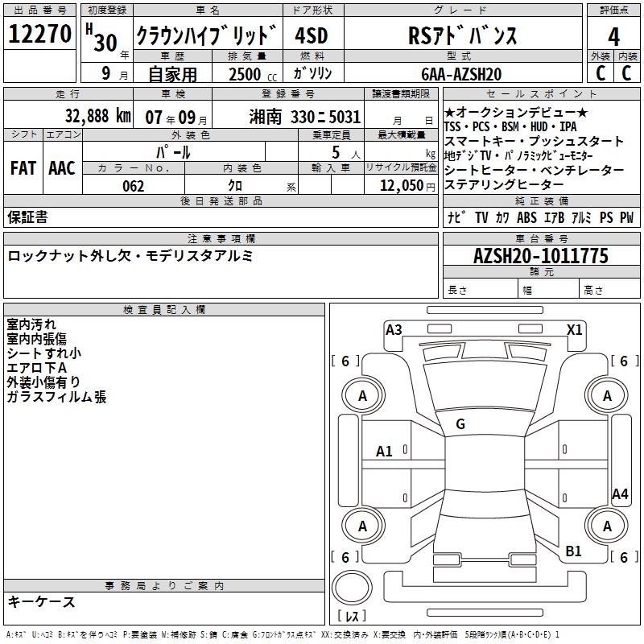
Task: Click the C grade under 外装
Action: [x=601, y=72]
